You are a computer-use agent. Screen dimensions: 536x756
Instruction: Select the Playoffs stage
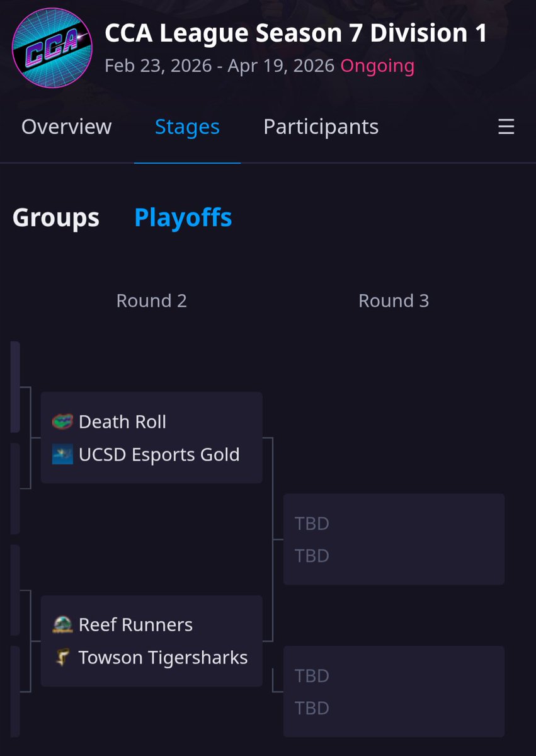click(183, 217)
